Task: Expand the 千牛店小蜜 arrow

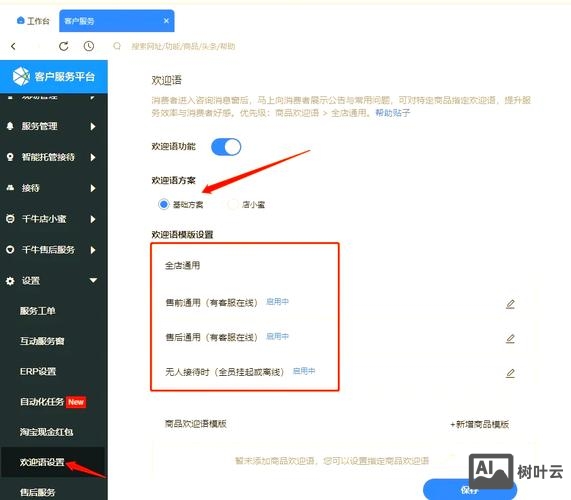Action: tap(93, 219)
